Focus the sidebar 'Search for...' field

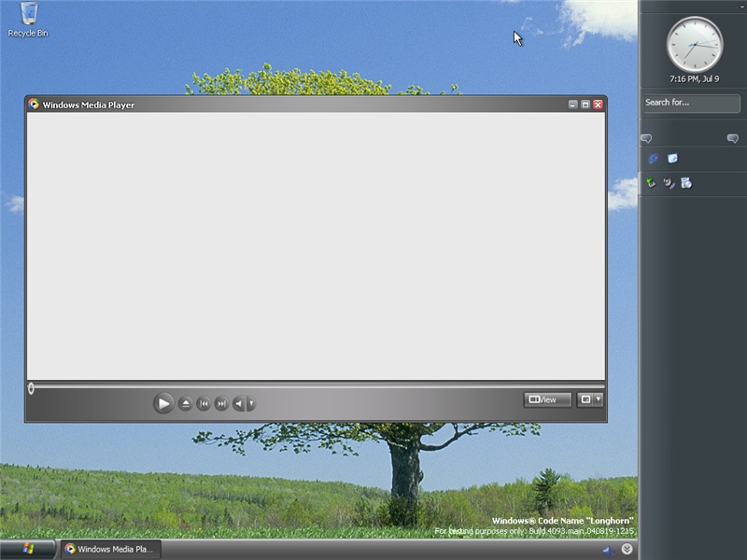pos(691,103)
